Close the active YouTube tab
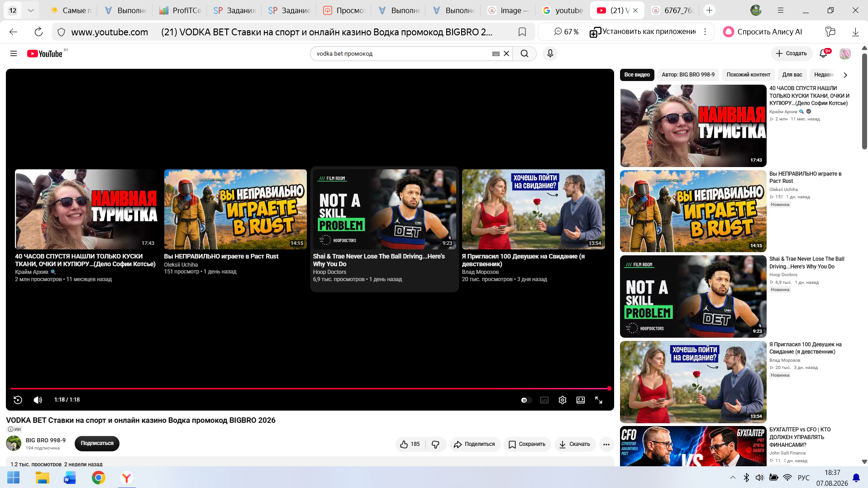The height and width of the screenshot is (488, 868). point(635,10)
